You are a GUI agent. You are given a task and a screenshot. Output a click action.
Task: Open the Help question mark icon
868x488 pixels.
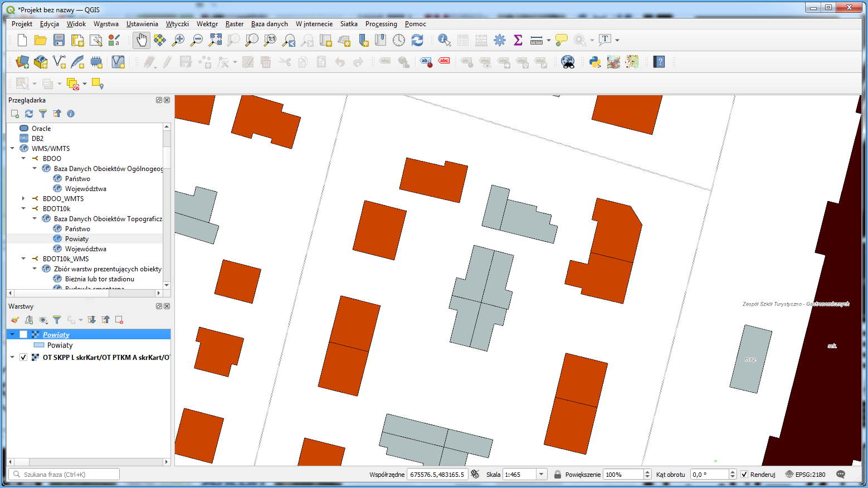click(x=659, y=62)
